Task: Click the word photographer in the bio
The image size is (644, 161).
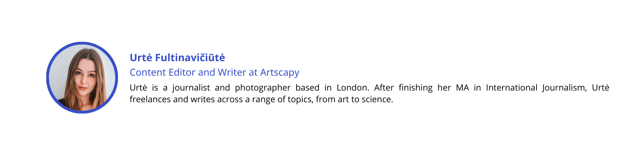Action: pos(263,88)
